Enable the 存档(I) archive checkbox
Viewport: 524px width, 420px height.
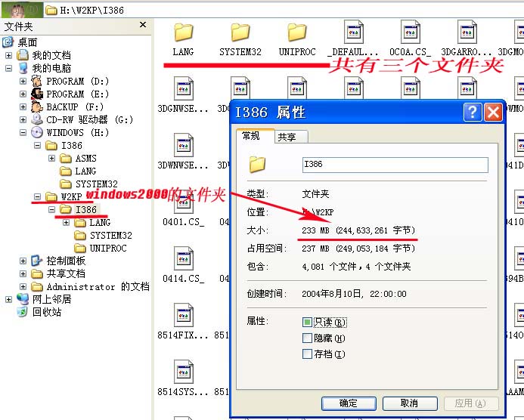click(307, 354)
